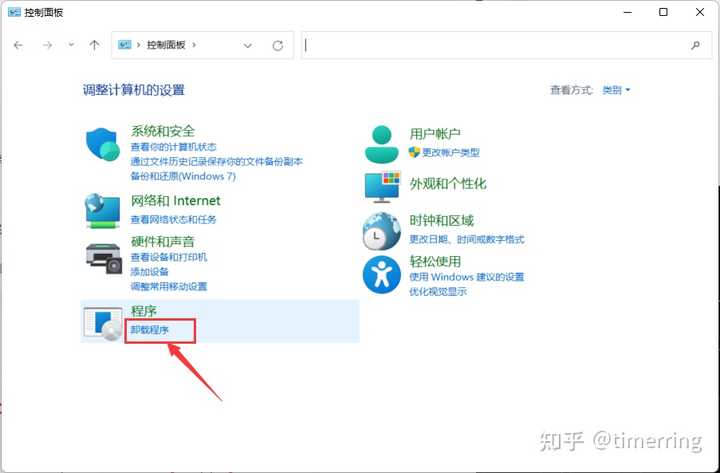Click 调整常用移动设置 link
The height and width of the screenshot is (473, 720).
(x=169, y=287)
